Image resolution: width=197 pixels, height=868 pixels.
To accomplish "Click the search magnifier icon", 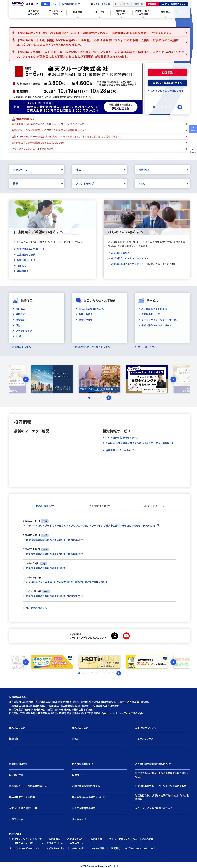I will point(143,4).
